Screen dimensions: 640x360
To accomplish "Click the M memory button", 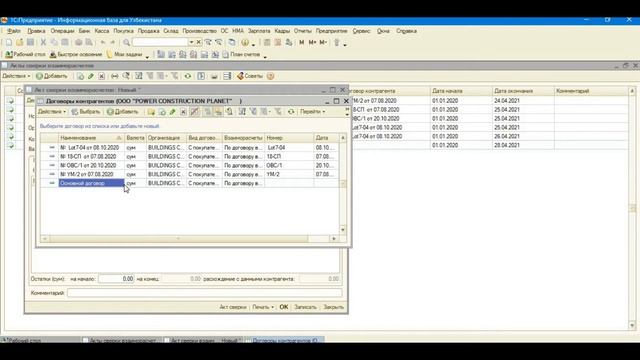I will 302,42.
